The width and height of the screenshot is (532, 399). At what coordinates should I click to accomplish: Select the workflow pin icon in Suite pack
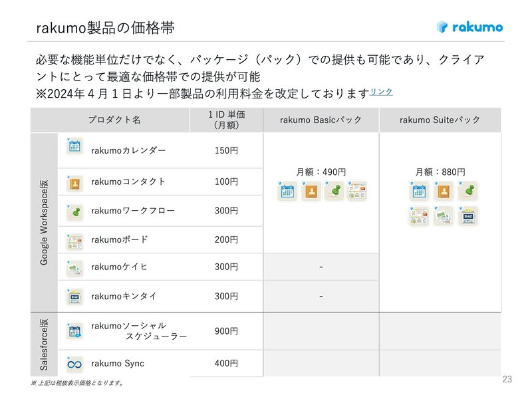468,191
